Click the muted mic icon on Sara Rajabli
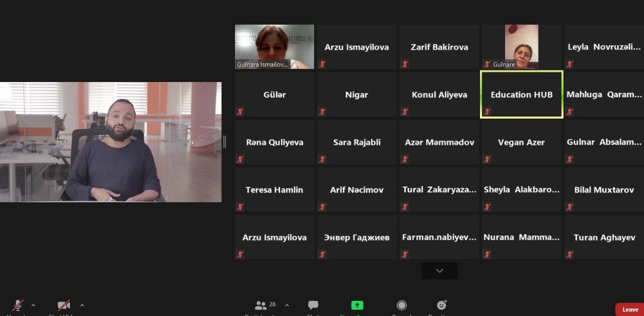Viewport: 644px width, 316px height. 323,160
